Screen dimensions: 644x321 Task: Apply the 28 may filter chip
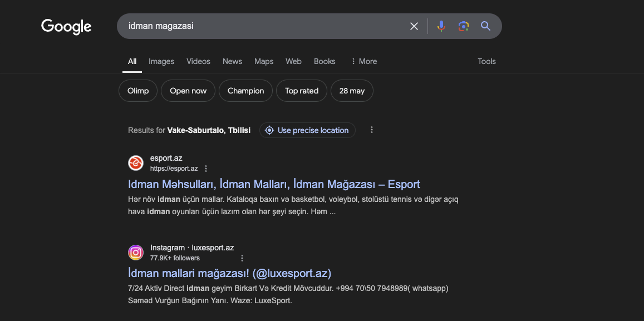click(x=352, y=91)
